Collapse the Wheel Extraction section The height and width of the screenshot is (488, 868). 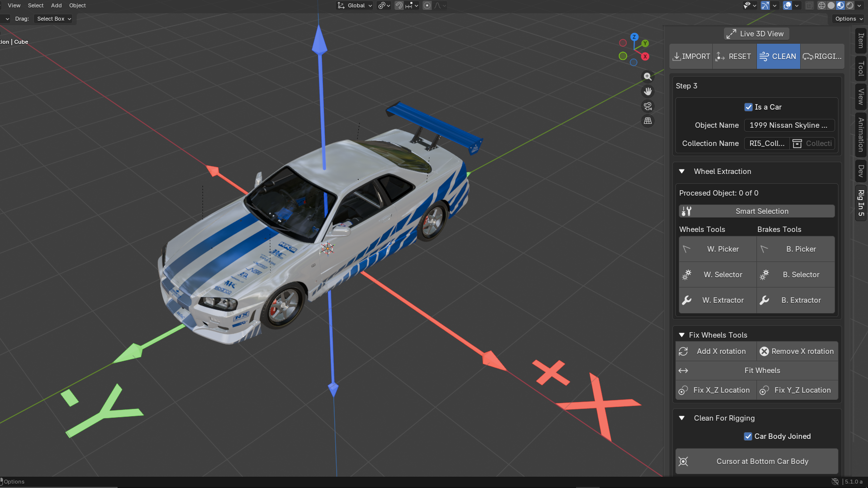(682, 172)
